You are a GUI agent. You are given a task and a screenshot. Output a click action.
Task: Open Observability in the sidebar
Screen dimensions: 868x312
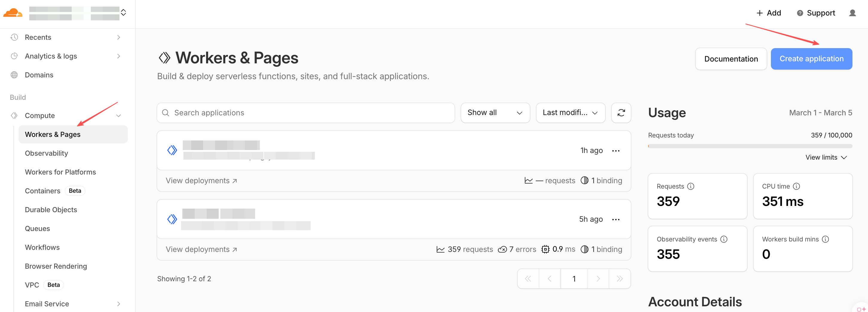point(47,153)
